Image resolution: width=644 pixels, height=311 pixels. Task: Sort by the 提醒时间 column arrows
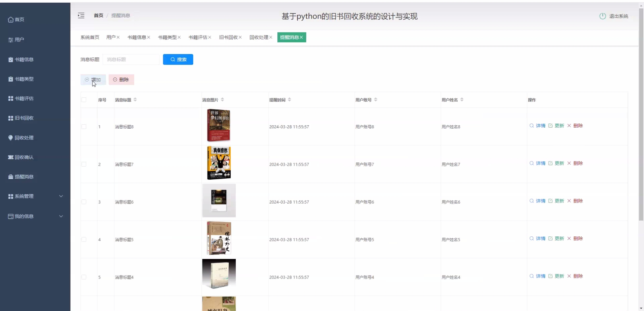(x=289, y=100)
